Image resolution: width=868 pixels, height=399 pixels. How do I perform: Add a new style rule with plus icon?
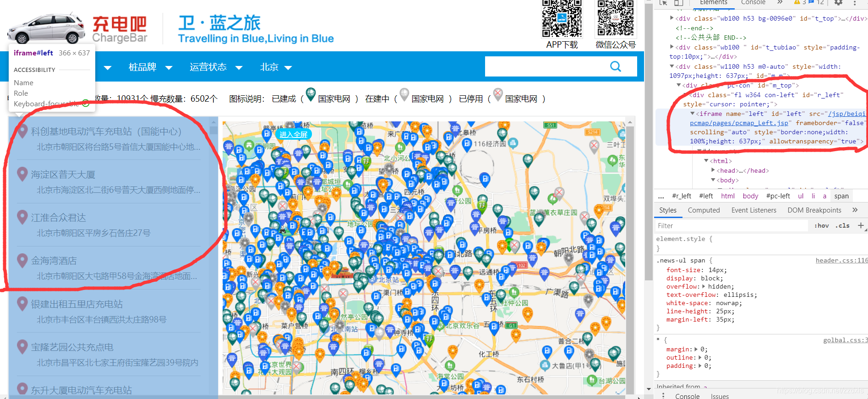coord(861,225)
